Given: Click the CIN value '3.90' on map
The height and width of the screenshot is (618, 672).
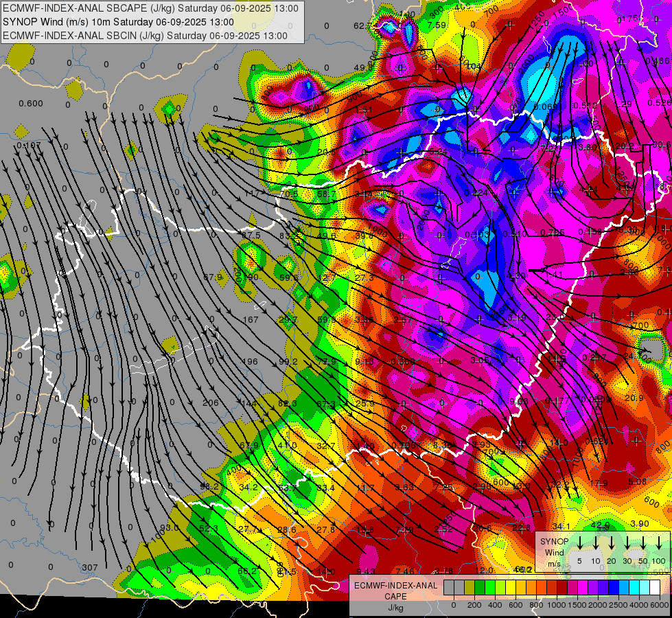Looking at the screenshot, I should click(640, 524).
